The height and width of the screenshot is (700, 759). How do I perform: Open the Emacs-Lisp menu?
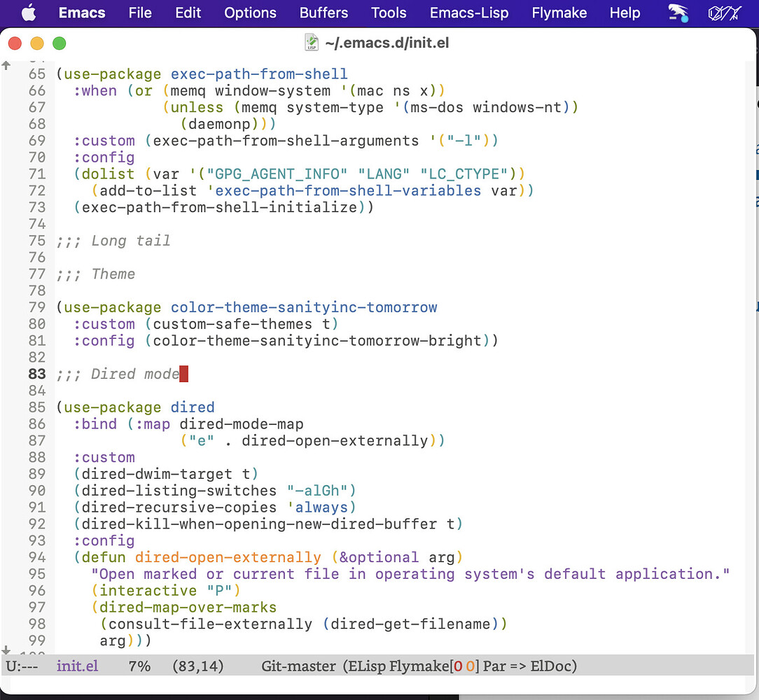[x=469, y=13]
